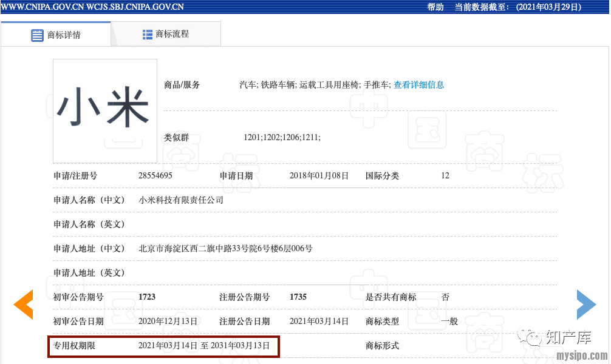This screenshot has height=364, width=611.
Task: Click the orange left arrow icon
Action: pyautogui.click(x=24, y=305)
